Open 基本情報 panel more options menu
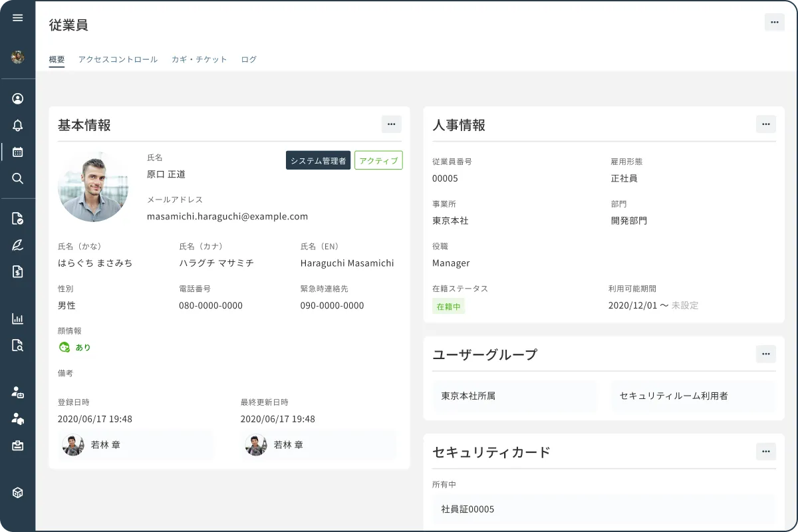The image size is (798, 532). (391, 124)
